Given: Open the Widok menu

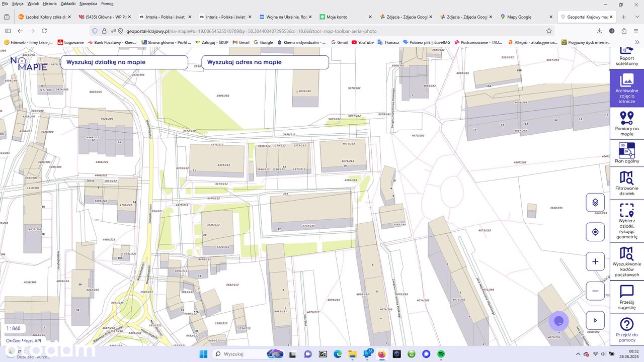Looking at the screenshot, I should pos(33,4).
